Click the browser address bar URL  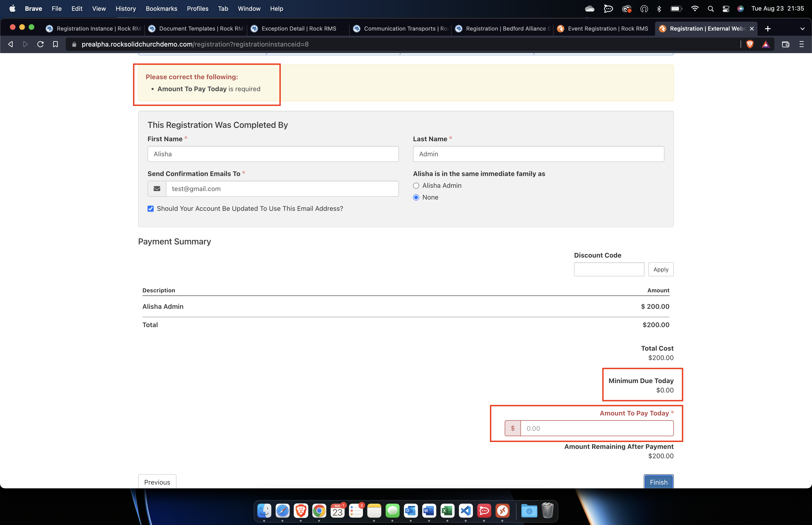click(x=195, y=44)
